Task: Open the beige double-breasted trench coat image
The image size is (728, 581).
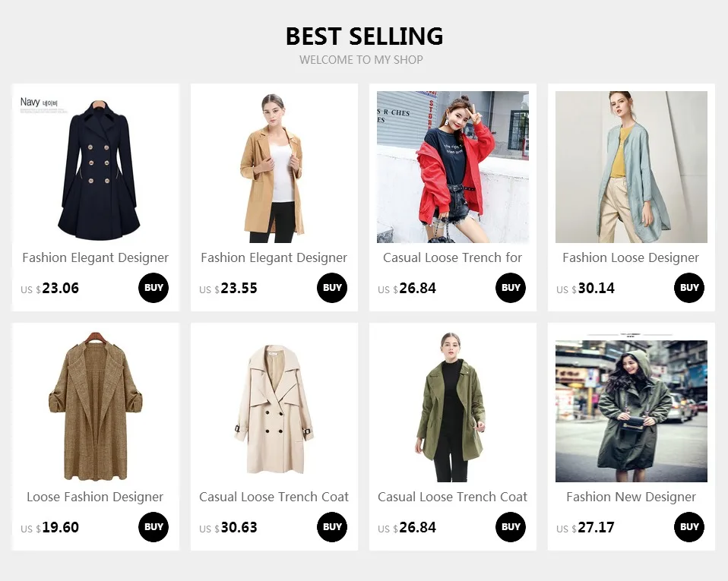Action: tap(274, 406)
